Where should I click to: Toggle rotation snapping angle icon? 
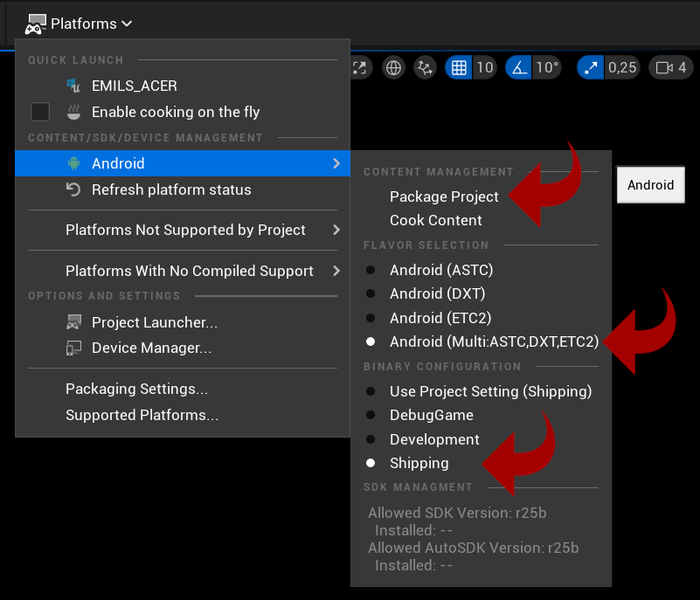click(519, 68)
